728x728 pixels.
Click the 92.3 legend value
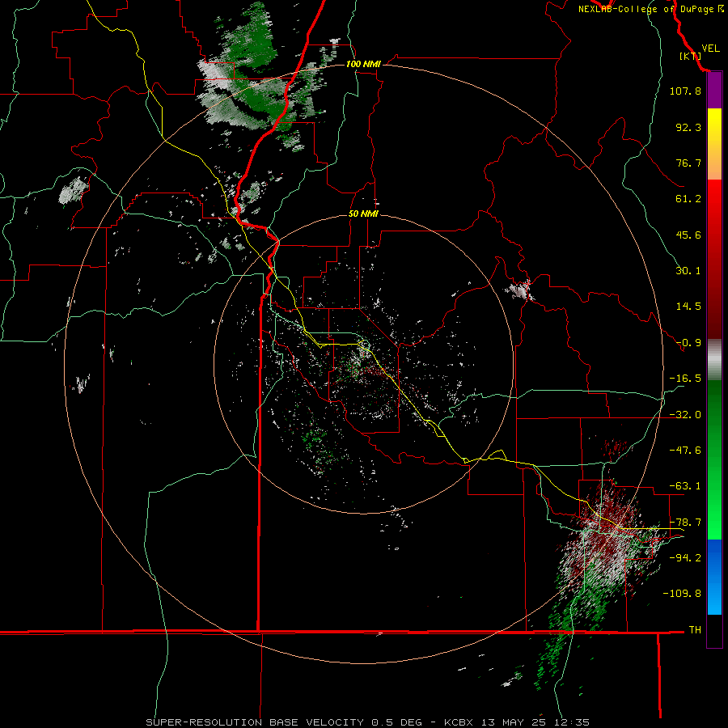[x=688, y=127]
